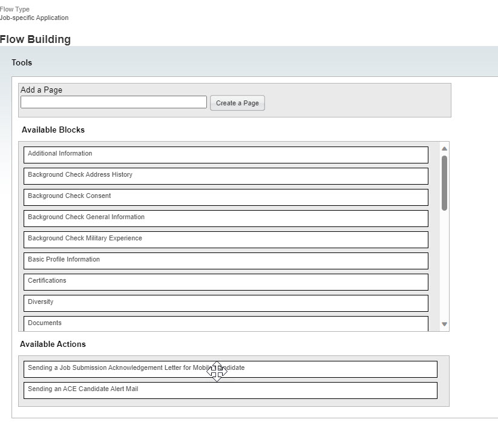
Task: Select the Additional Information block
Action: click(226, 155)
